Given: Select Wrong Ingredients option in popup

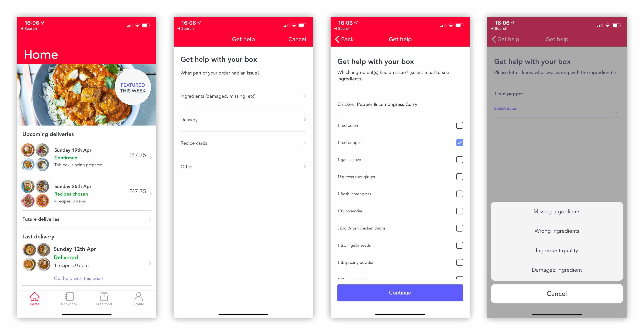Looking at the screenshot, I should (557, 231).
